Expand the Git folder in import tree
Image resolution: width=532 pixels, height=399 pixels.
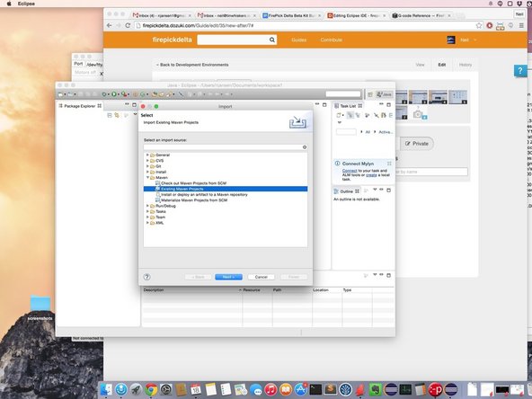(147, 166)
